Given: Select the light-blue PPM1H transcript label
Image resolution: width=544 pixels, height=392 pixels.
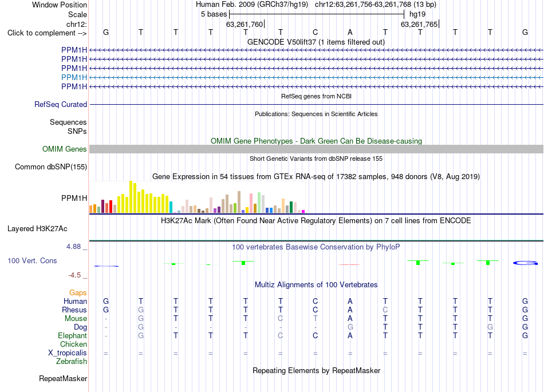Looking at the screenshot, I should tap(74, 77).
